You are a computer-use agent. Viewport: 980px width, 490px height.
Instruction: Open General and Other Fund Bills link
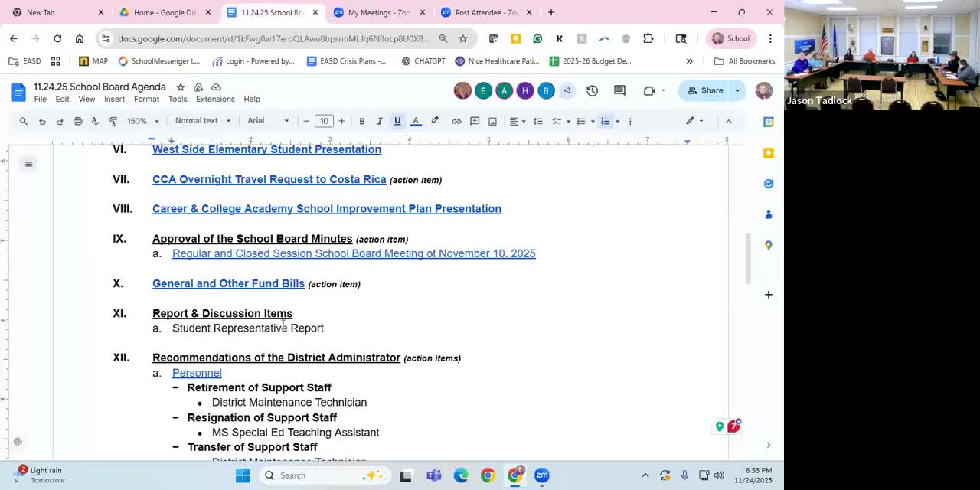(x=228, y=283)
